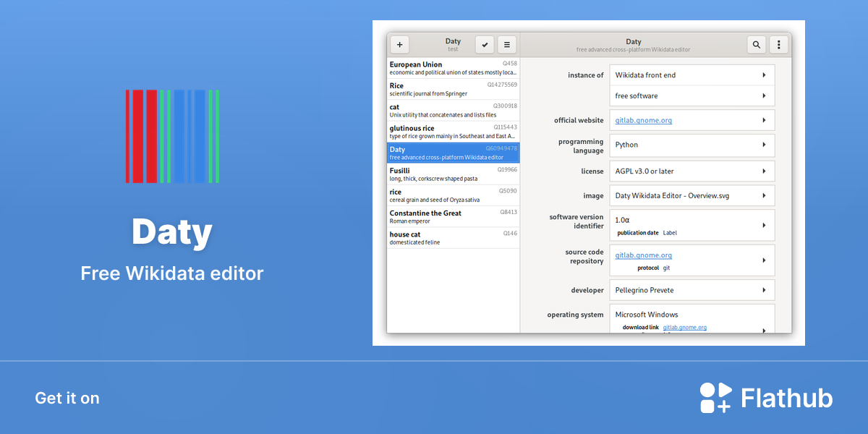
Task: Click the magnifying glass search icon
Action: pos(757,45)
